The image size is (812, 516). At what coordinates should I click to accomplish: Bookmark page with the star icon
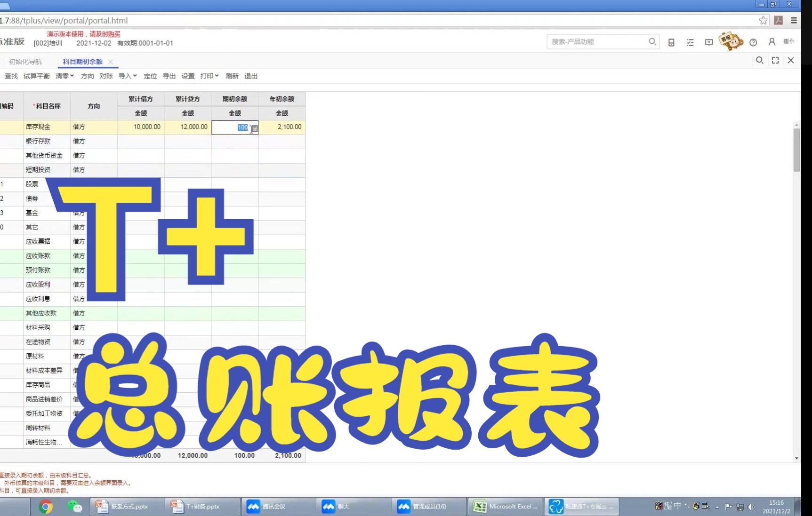pos(763,20)
